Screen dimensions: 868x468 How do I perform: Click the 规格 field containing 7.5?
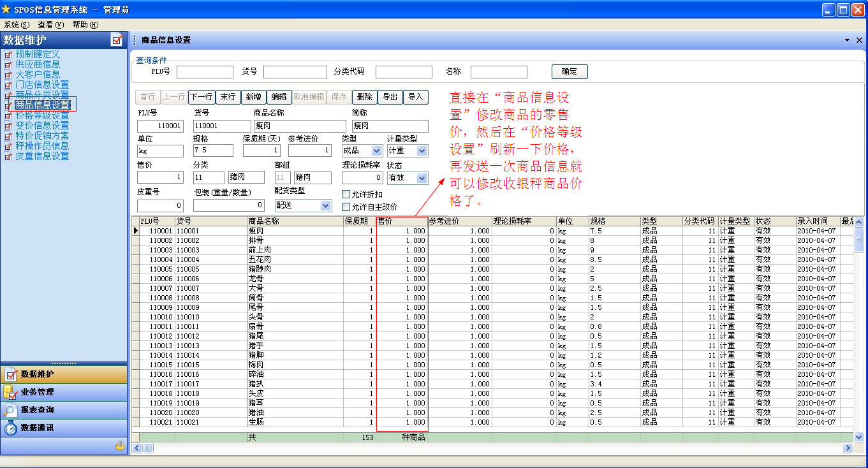pyautogui.click(x=213, y=150)
